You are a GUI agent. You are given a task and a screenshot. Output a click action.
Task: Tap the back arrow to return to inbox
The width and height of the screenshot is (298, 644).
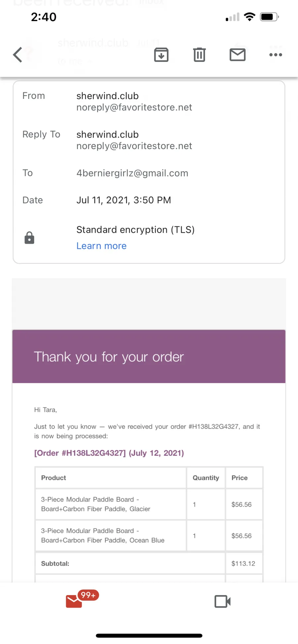click(x=18, y=55)
